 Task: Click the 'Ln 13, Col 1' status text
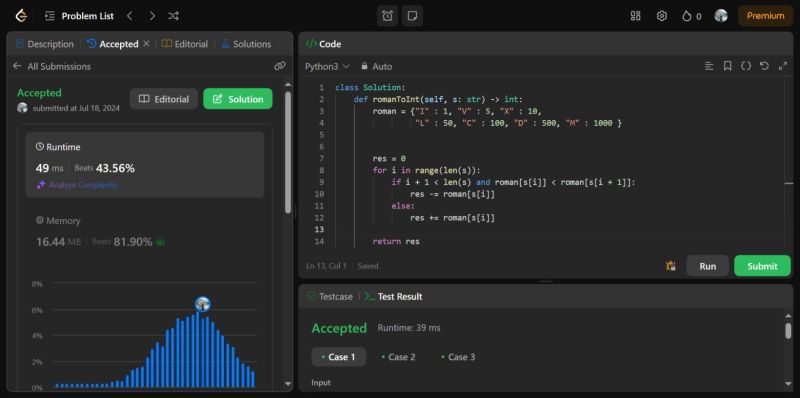tap(327, 266)
